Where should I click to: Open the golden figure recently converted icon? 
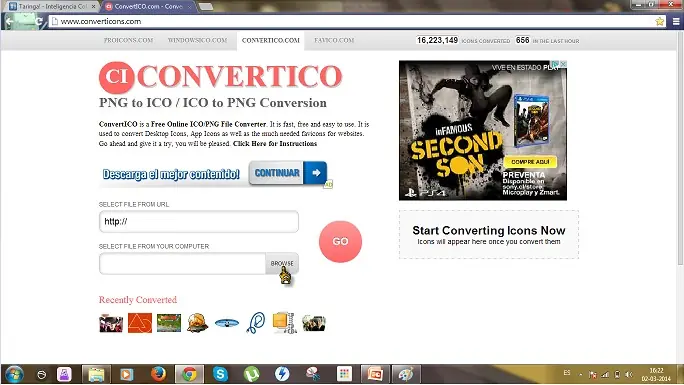tap(198, 323)
